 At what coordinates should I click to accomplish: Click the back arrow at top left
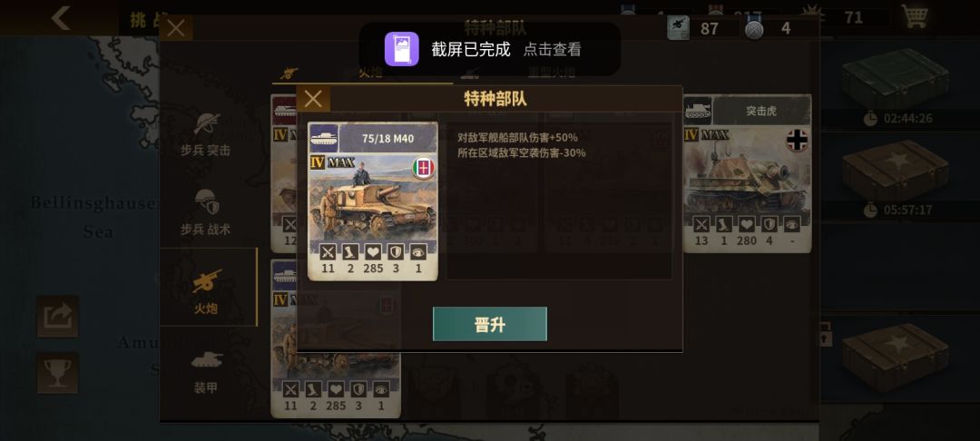click(61, 17)
